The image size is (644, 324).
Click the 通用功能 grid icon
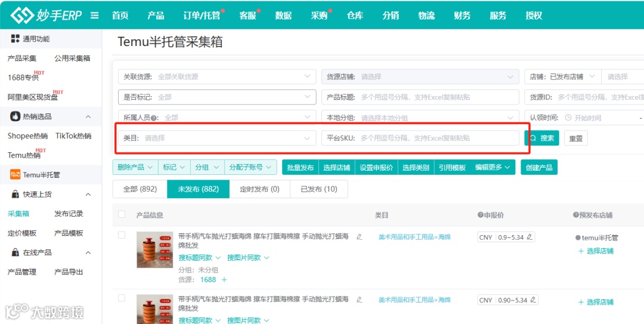(x=15, y=39)
